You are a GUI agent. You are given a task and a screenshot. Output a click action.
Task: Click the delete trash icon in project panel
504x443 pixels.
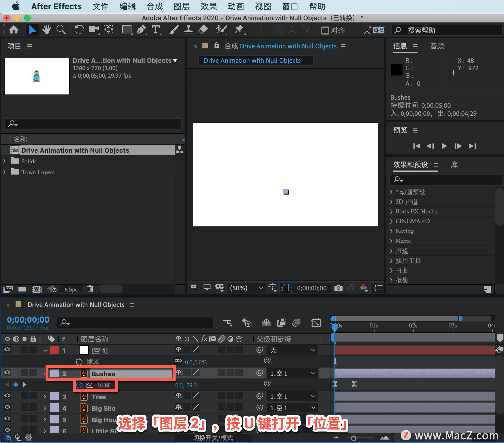[90, 289]
